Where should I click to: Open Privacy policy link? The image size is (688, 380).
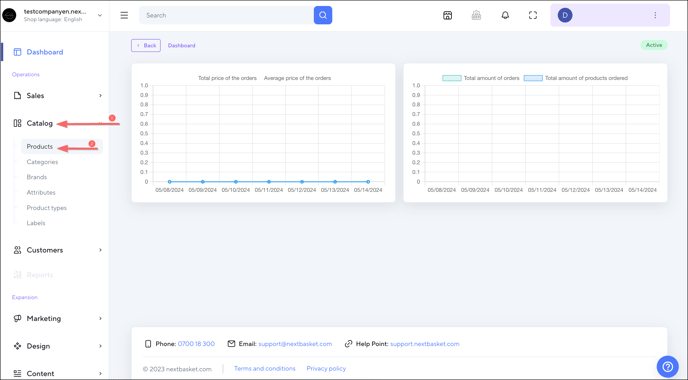[x=326, y=369]
